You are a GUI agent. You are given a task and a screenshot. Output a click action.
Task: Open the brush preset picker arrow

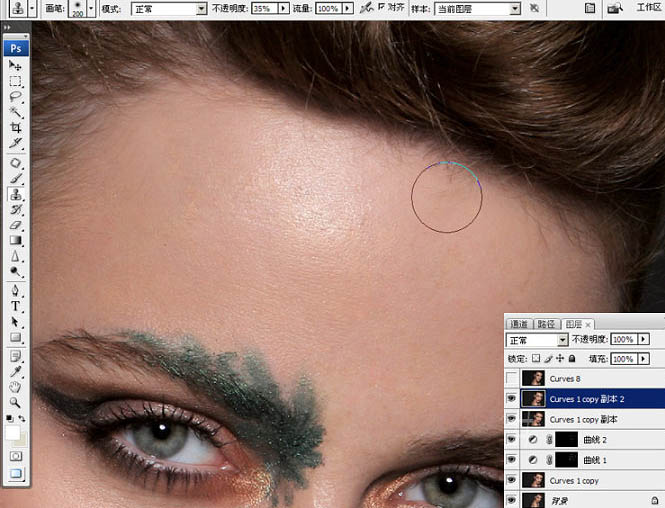(x=91, y=8)
